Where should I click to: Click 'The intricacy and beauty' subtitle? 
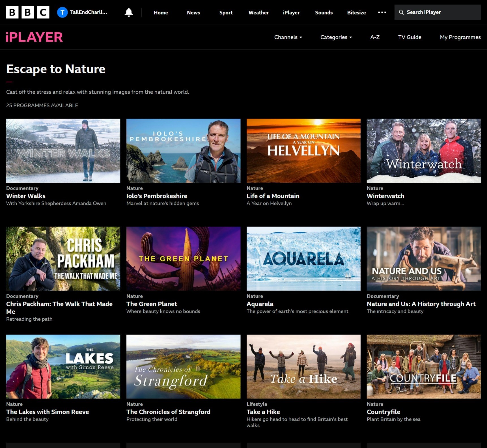[x=395, y=311]
